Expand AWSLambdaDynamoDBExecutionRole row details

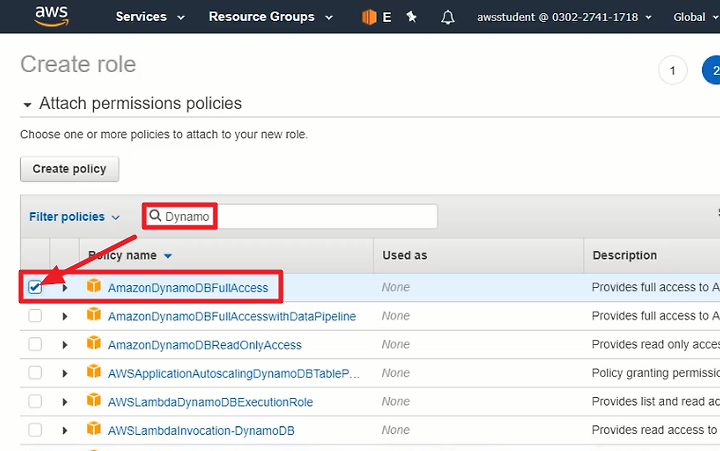(x=65, y=402)
